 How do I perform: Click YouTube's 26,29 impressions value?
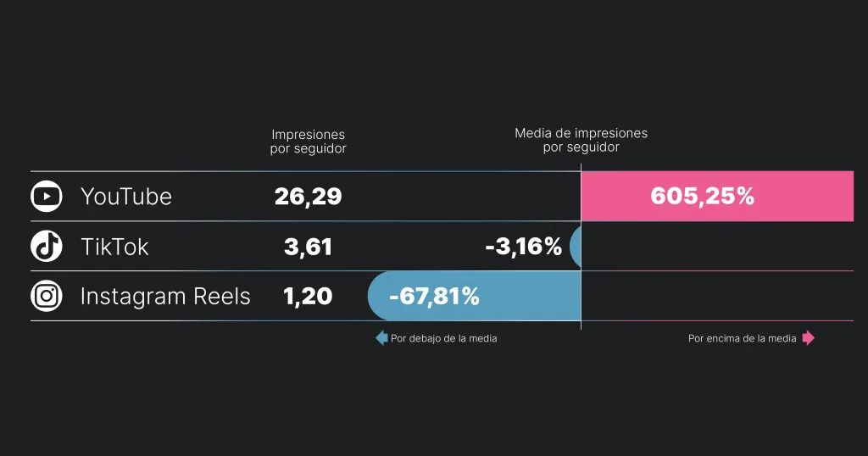pos(309,197)
